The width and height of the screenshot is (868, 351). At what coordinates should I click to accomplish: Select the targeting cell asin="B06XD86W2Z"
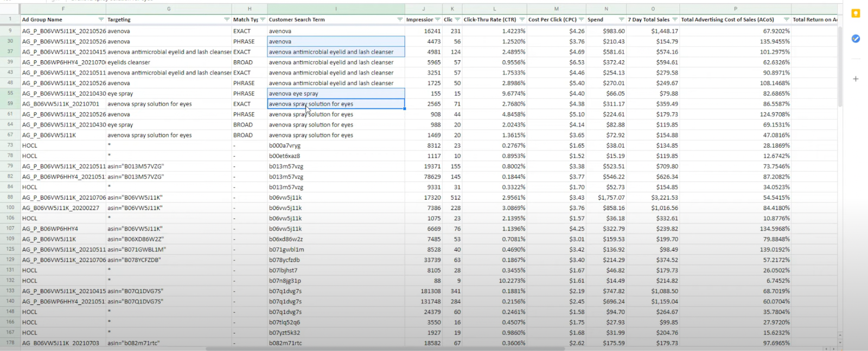point(169,239)
